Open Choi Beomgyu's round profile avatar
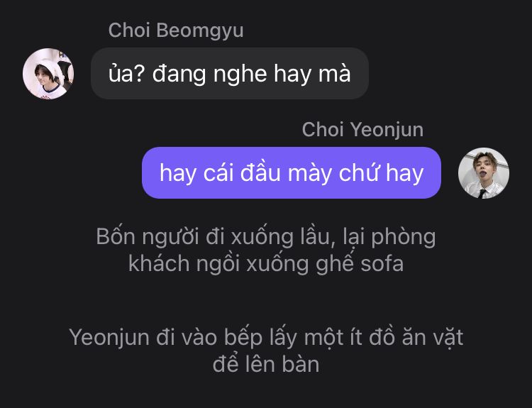Viewport: 532px width, 408px height. pos(48,74)
